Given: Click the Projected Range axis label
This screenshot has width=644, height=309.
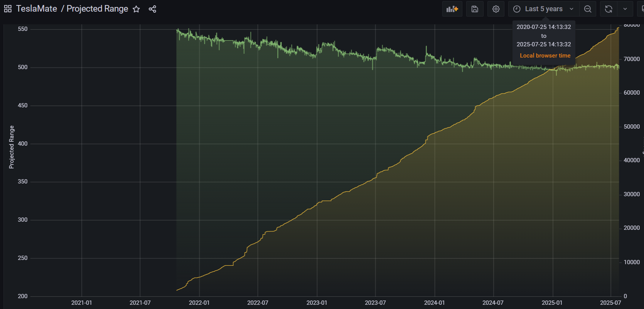Looking at the screenshot, I should tap(12, 147).
